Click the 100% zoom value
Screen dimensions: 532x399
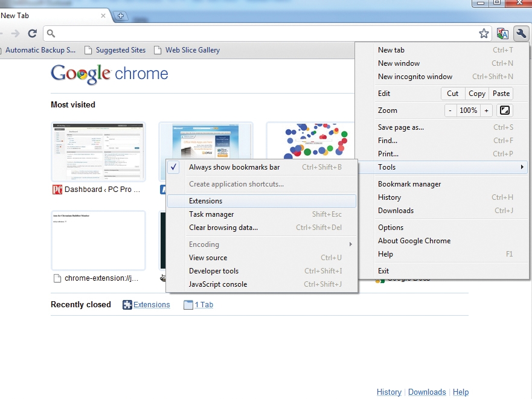(468, 110)
